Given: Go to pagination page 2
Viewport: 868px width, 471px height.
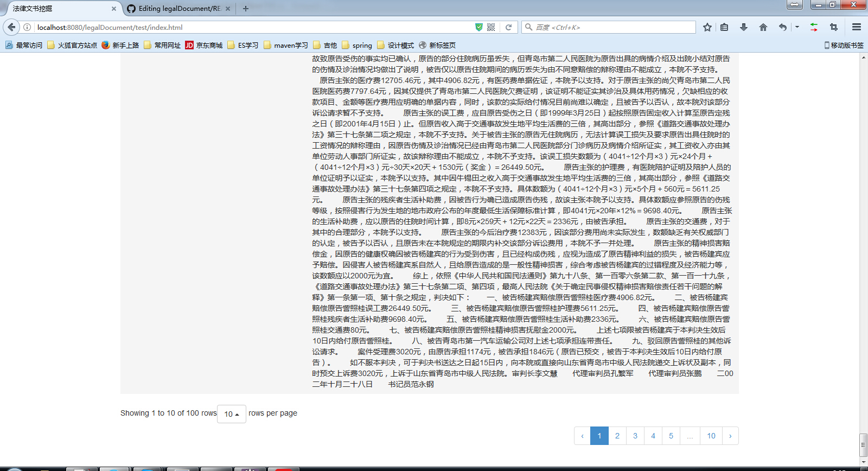Looking at the screenshot, I should [617, 436].
